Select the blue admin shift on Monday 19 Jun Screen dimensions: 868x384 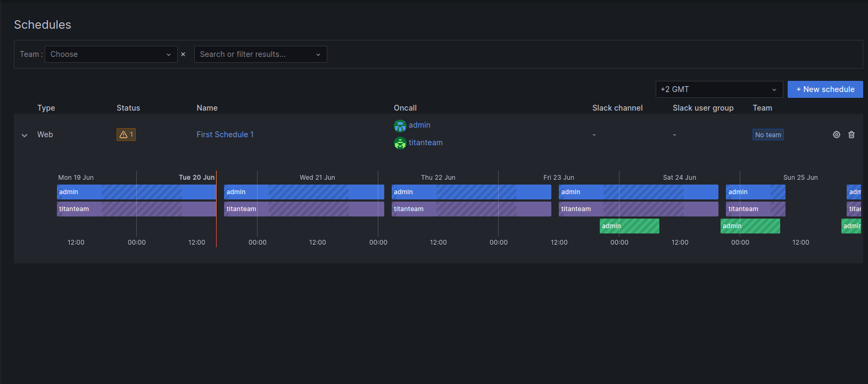136,192
